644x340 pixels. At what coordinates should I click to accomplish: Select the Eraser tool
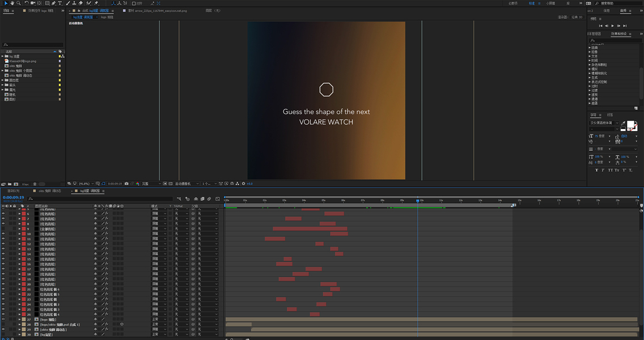pos(80,3)
